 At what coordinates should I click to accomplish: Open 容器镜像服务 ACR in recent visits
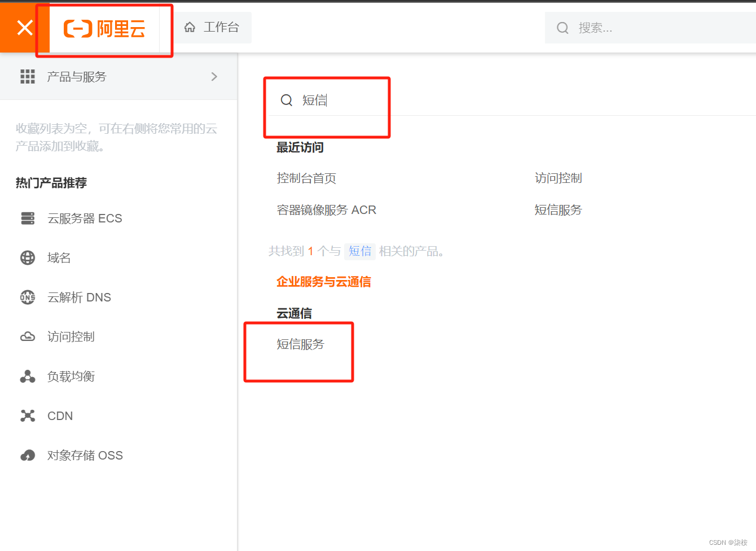pos(326,210)
